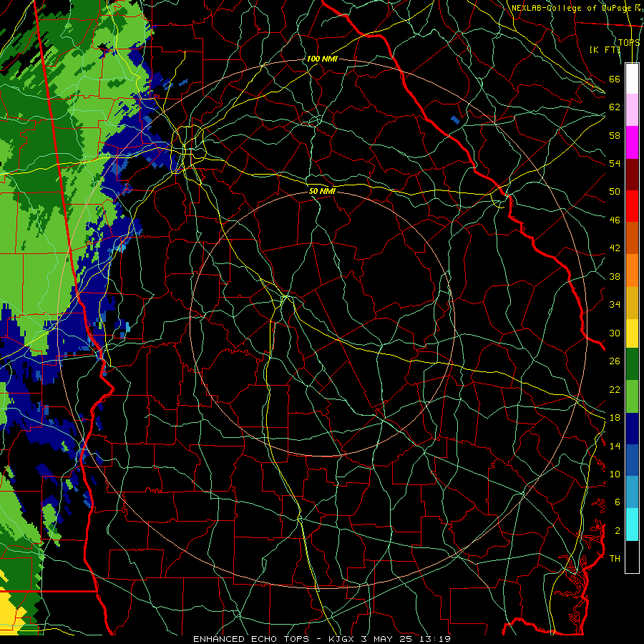644x644 pixels.
Task: Click the cyan legend swatch
Action: pos(632,525)
